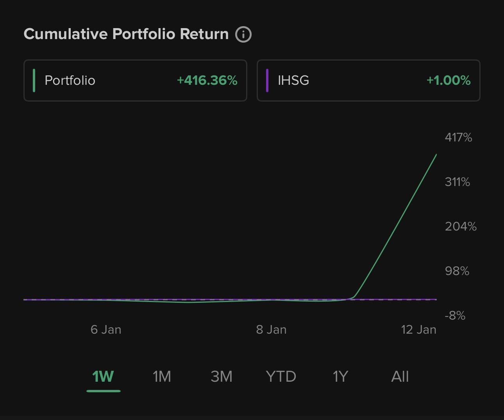Screen dimensions: 504x420
Task: Click the -8% y-axis label
Action: (455, 316)
